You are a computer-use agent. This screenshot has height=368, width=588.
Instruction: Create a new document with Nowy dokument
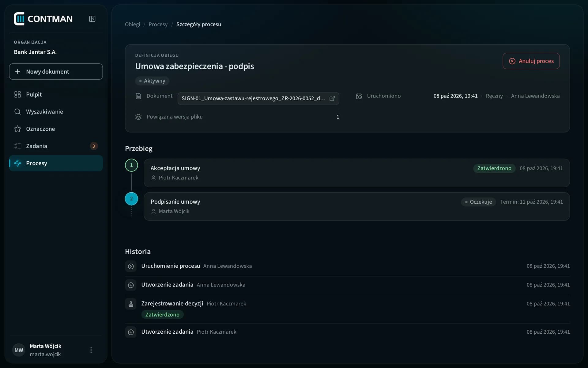(56, 71)
